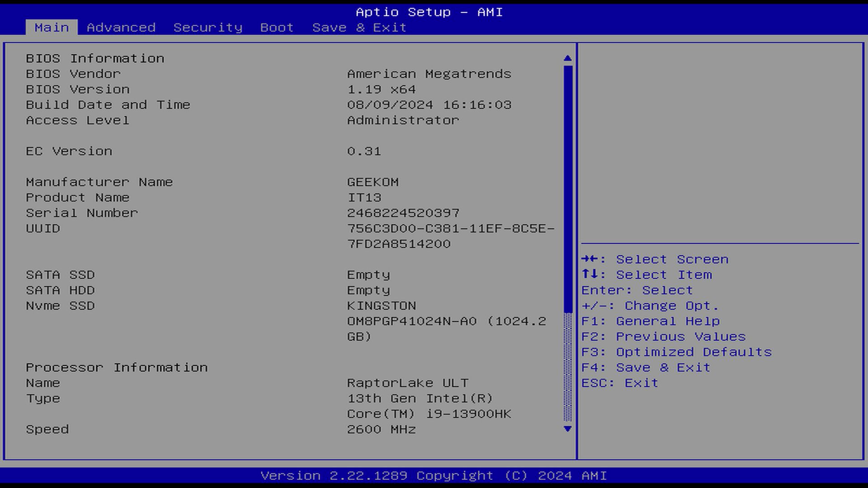
Task: Click the scroll down arrow icon
Action: tap(568, 429)
